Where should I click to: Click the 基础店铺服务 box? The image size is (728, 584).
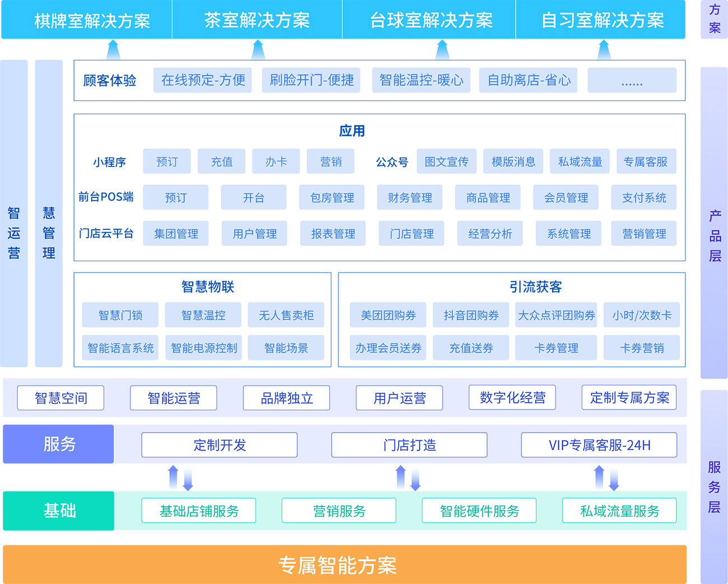click(199, 511)
